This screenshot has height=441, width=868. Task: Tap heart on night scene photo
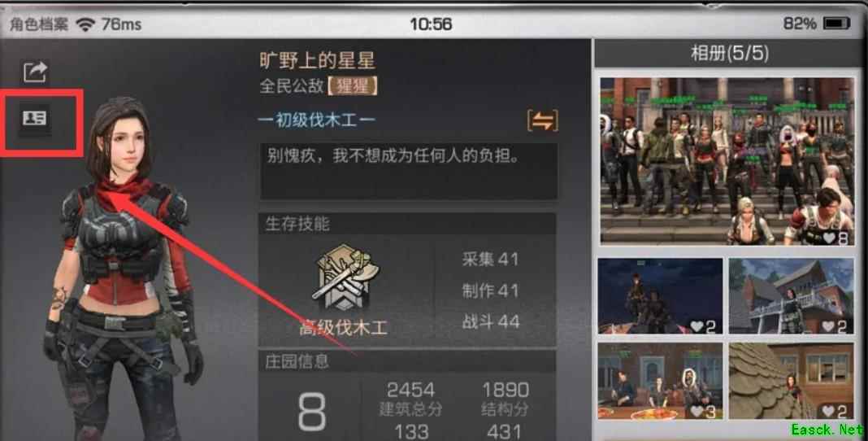pos(697,326)
